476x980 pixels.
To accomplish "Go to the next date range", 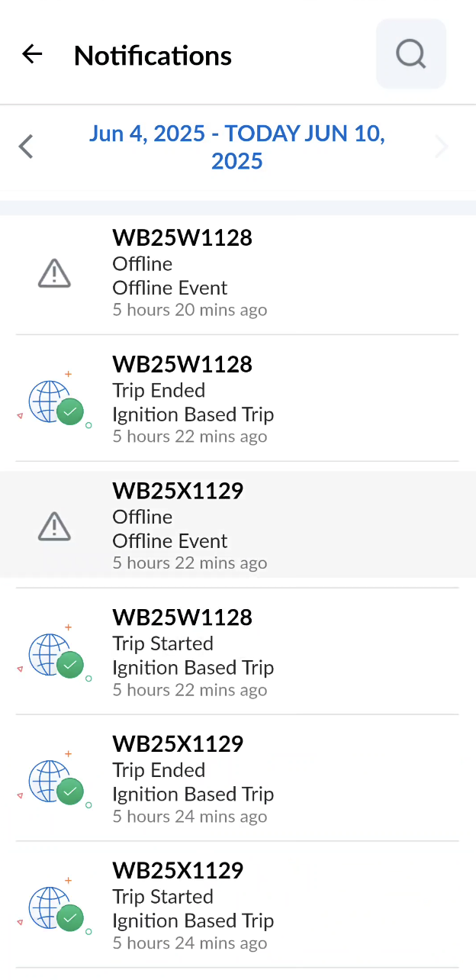I will [x=441, y=147].
